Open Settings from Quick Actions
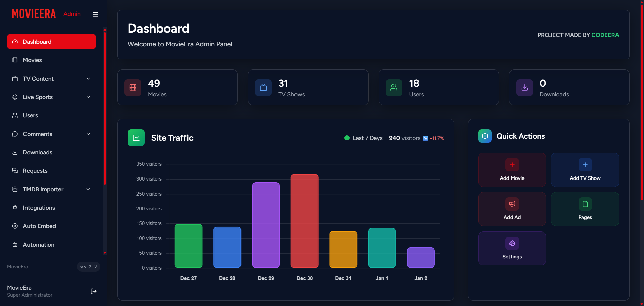 coord(512,248)
